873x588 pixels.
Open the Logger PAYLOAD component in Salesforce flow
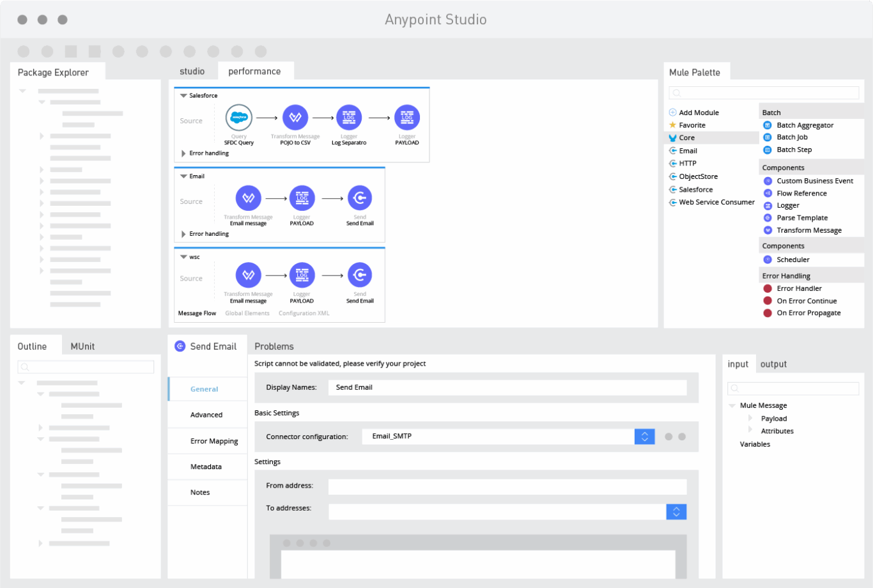(x=406, y=118)
